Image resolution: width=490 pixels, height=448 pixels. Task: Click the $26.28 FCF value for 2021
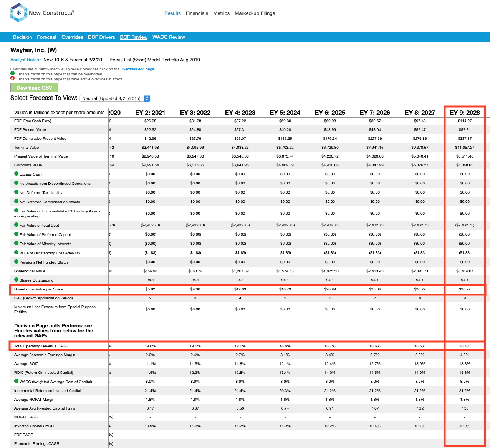click(150, 121)
